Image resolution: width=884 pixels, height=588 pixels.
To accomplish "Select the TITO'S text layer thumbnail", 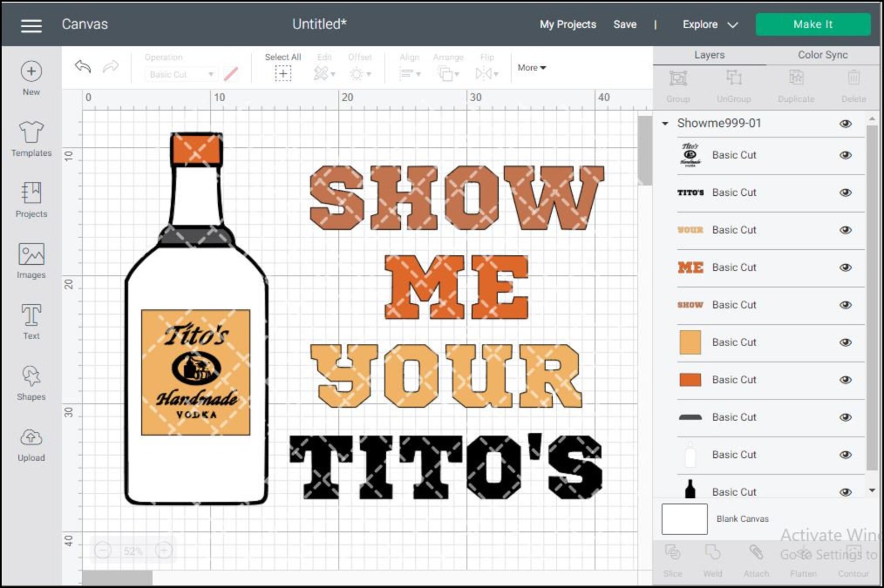I will (x=690, y=192).
